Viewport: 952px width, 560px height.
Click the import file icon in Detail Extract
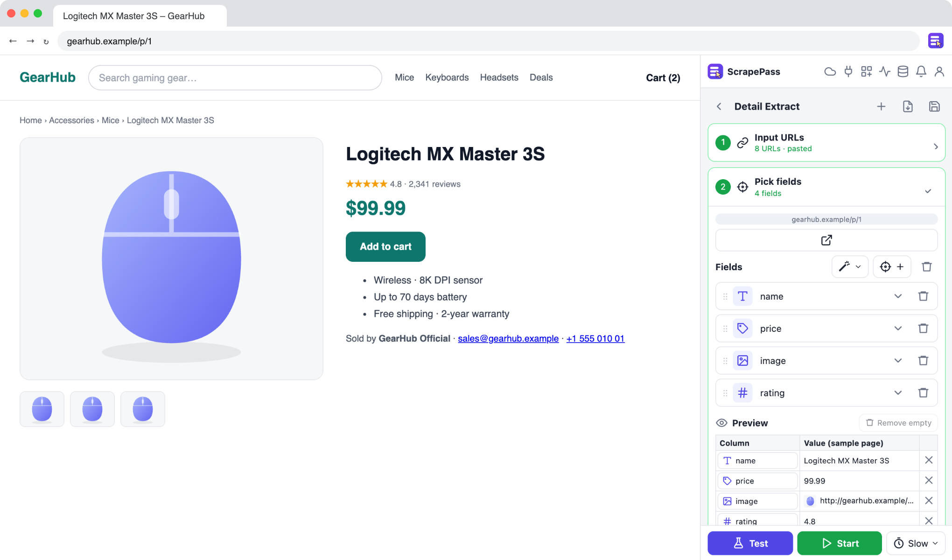908,106
